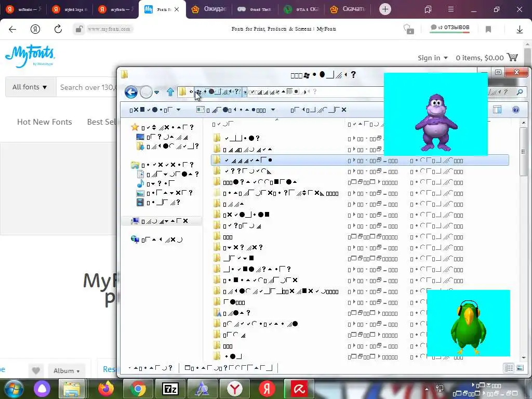Click the blue up-arrow button in Explorer

(x=170, y=91)
